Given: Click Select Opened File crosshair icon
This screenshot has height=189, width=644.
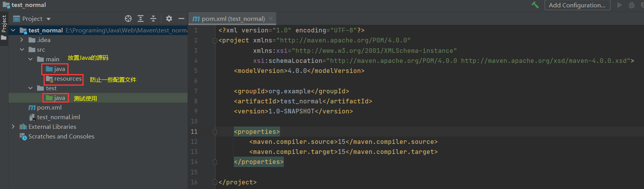Looking at the screenshot, I should pos(128,19).
